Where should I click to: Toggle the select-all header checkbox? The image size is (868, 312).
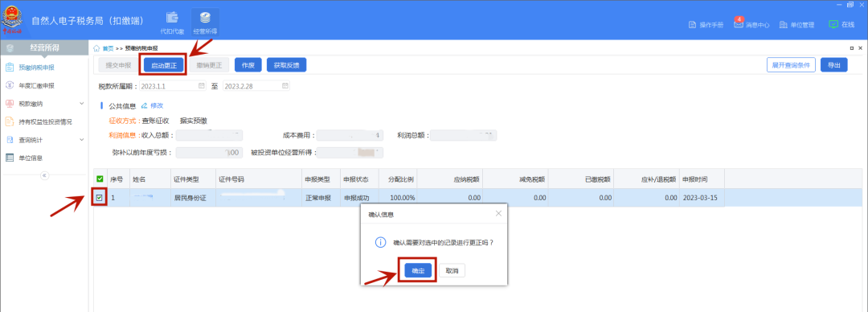click(x=100, y=179)
